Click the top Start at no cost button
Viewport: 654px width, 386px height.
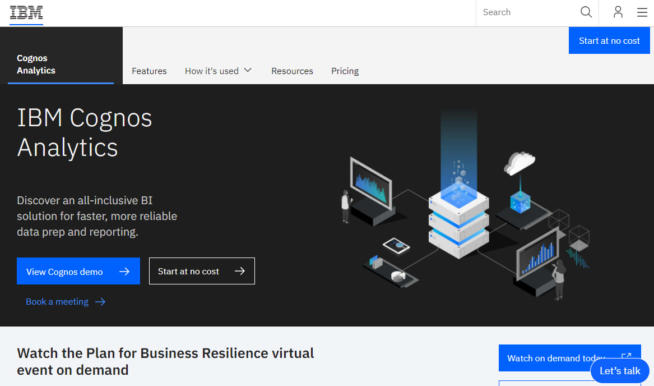609,40
